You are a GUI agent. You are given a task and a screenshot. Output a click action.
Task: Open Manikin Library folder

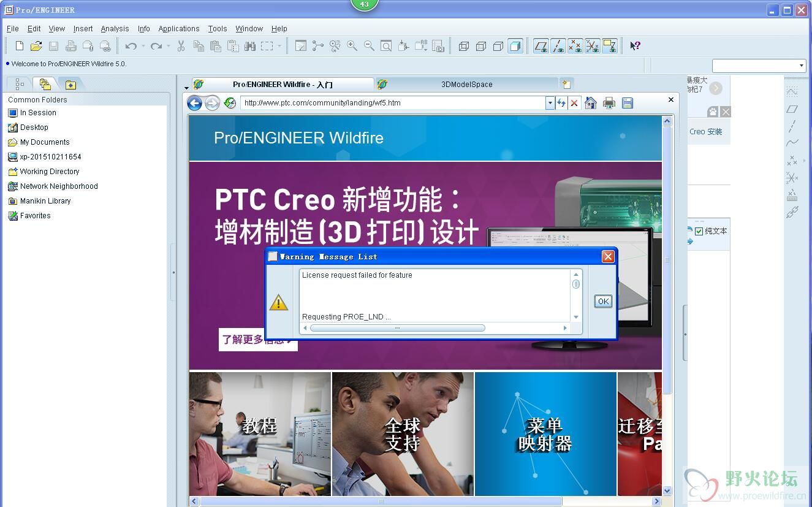pyautogui.click(x=39, y=201)
